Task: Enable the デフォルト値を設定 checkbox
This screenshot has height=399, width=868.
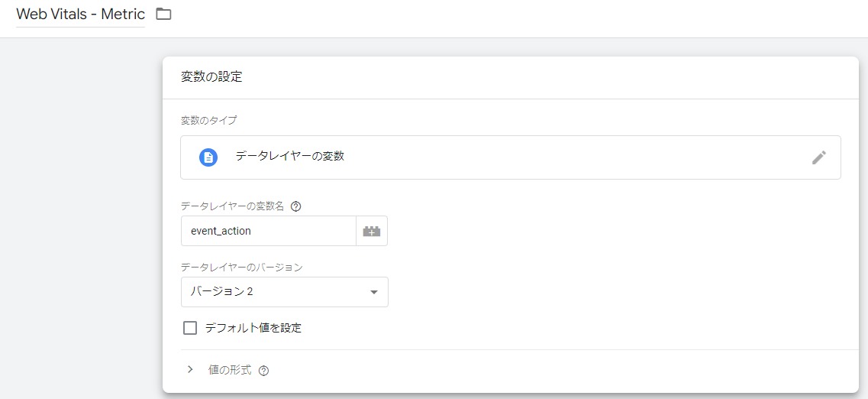Action: pyautogui.click(x=190, y=328)
